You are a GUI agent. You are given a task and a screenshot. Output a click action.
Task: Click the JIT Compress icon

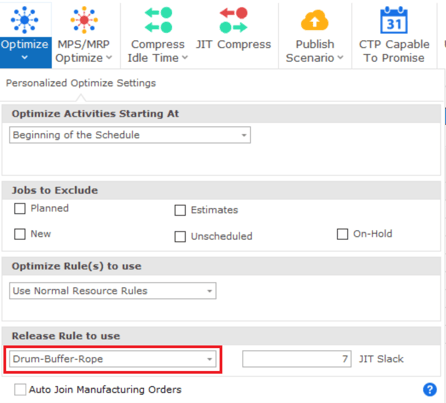click(233, 20)
